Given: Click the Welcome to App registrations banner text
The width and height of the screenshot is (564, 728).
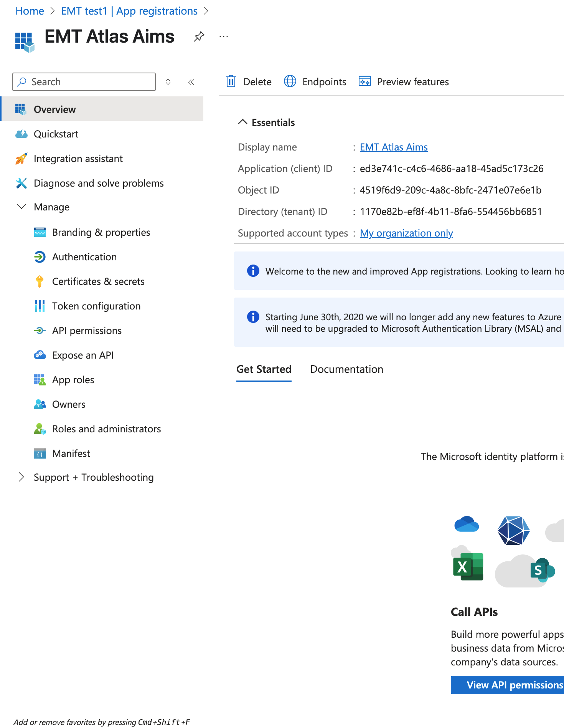Looking at the screenshot, I should (415, 271).
